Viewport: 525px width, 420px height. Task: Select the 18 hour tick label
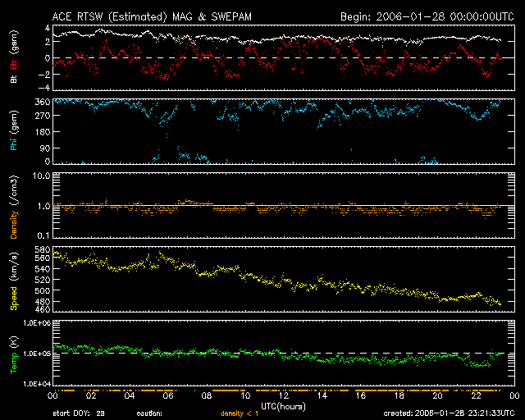coord(399,395)
